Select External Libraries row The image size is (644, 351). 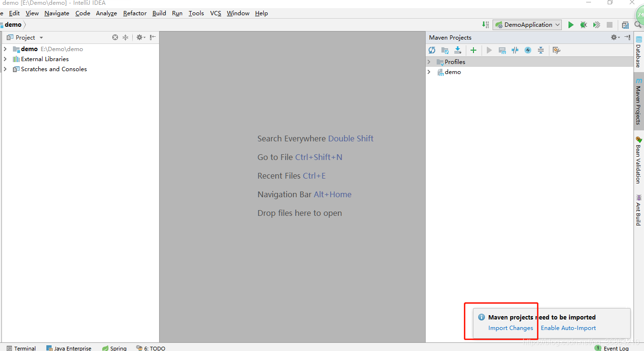pyautogui.click(x=80, y=59)
